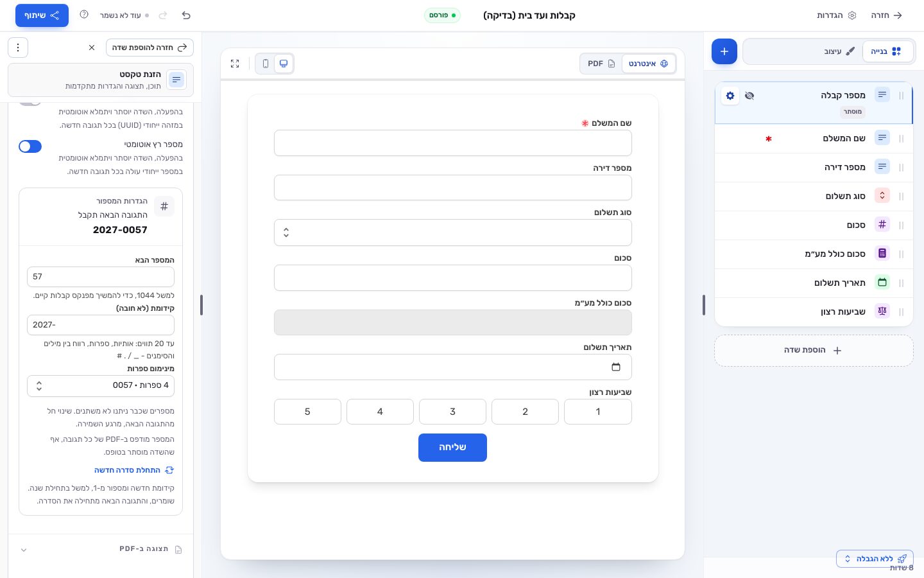The width and height of the screenshot is (924, 578).
Task: Switch preview to mobile device view
Action: [x=266, y=64]
